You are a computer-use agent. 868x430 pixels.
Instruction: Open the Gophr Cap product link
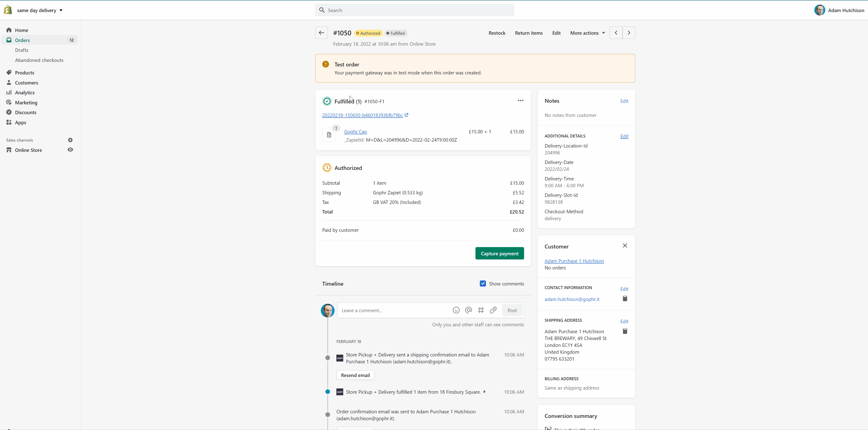coord(355,132)
